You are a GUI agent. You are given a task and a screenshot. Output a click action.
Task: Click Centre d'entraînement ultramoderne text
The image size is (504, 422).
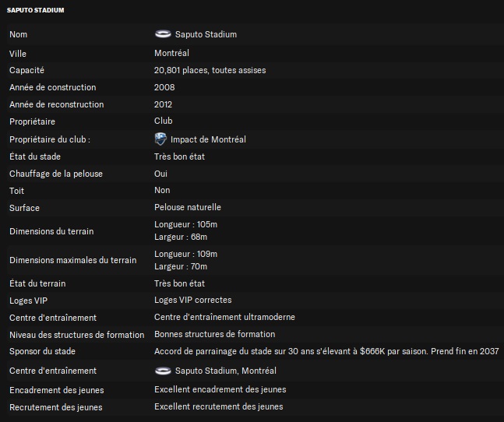coord(224,317)
